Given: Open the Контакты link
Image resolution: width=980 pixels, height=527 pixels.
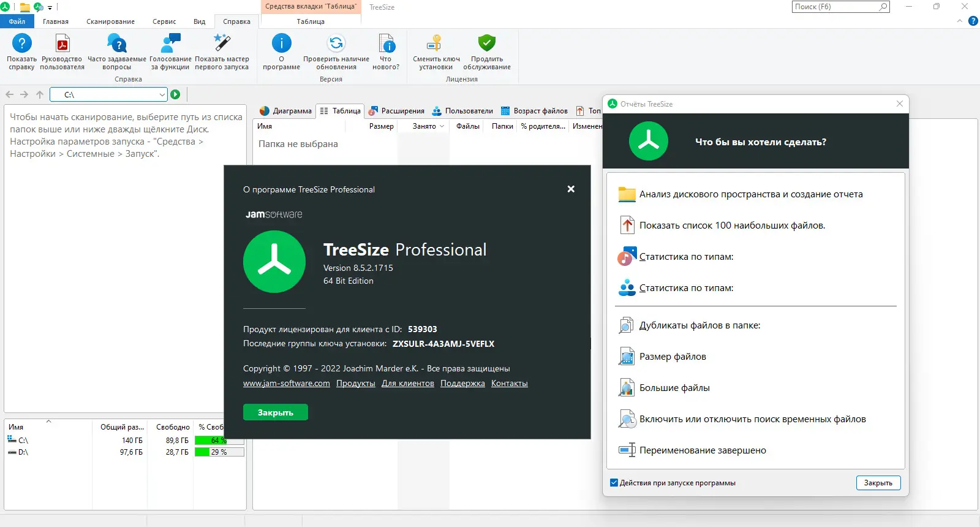Looking at the screenshot, I should (510, 384).
